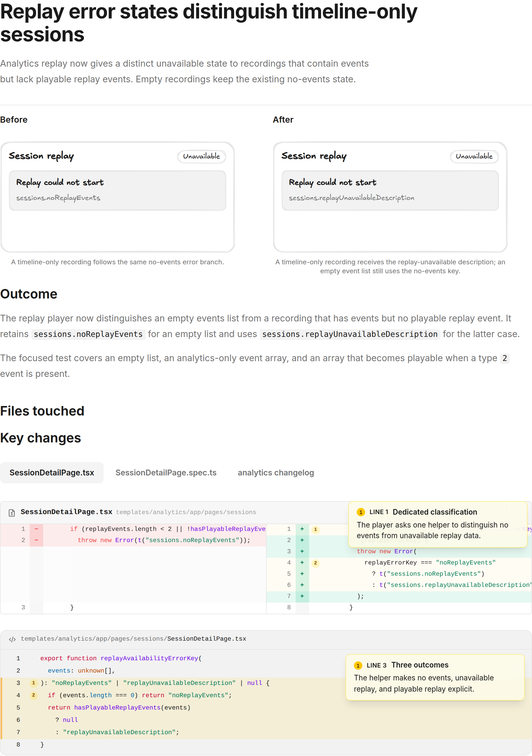The width and height of the screenshot is (532, 756).
Task: Click the minus sign on removed diff line 1
Action: click(36, 529)
